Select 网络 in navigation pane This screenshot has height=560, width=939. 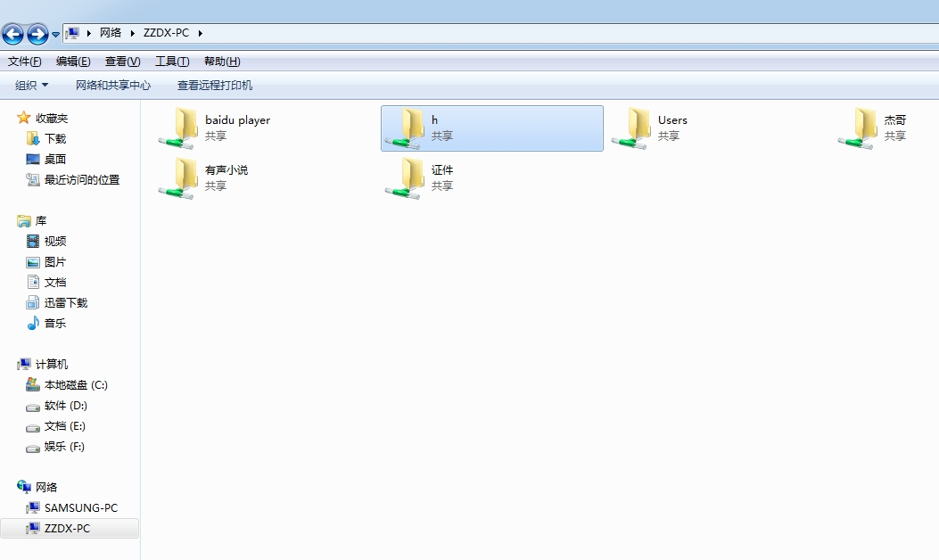tap(46, 487)
